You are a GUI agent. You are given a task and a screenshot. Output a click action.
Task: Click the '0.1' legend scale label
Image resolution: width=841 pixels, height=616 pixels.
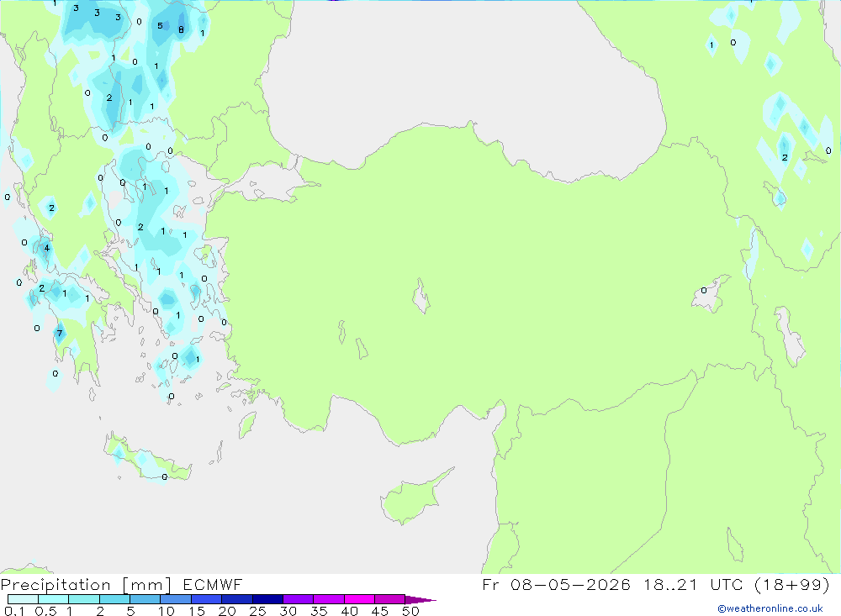[14, 611]
